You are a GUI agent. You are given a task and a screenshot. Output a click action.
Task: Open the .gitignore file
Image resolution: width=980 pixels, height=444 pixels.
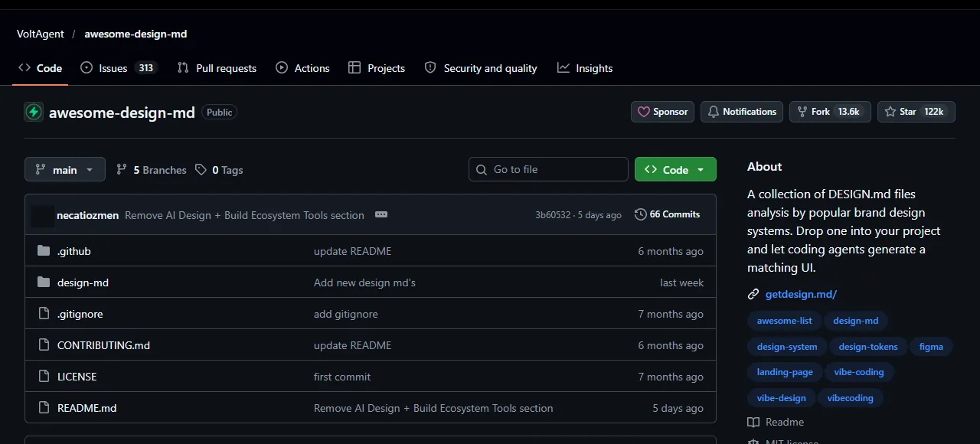coord(80,314)
